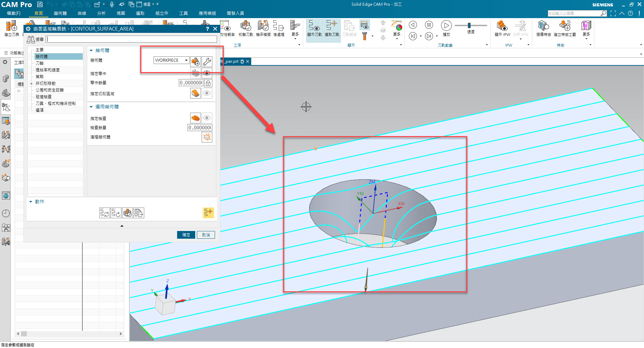The height and width of the screenshot is (348, 644).
Task: Toggle display of 指定切削區域 (eye icon)
Action: tap(207, 93)
